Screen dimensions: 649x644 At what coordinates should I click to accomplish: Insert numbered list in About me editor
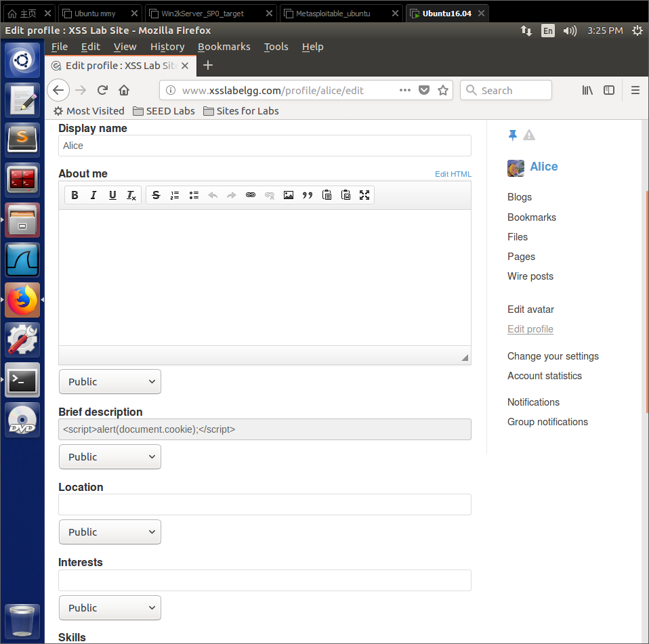pos(175,195)
